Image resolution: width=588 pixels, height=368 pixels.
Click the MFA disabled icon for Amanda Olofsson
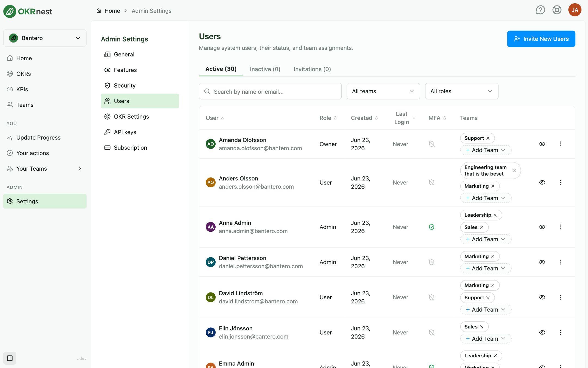(431, 144)
